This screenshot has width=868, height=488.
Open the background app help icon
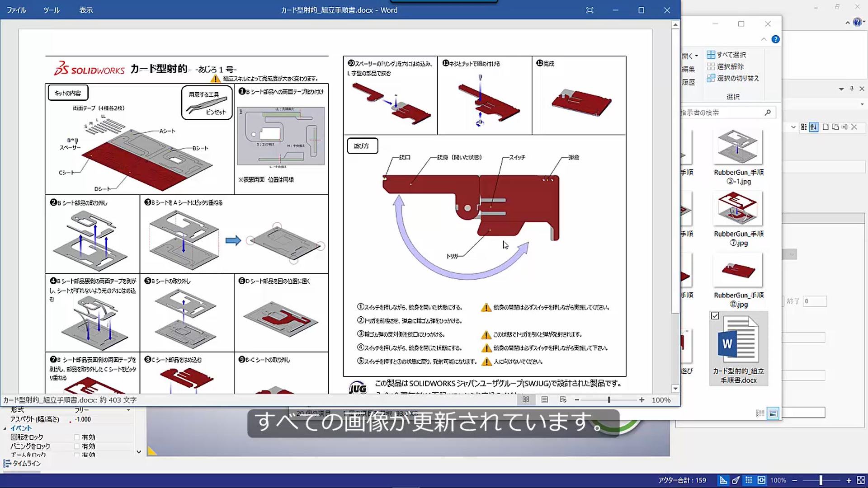pos(857,22)
